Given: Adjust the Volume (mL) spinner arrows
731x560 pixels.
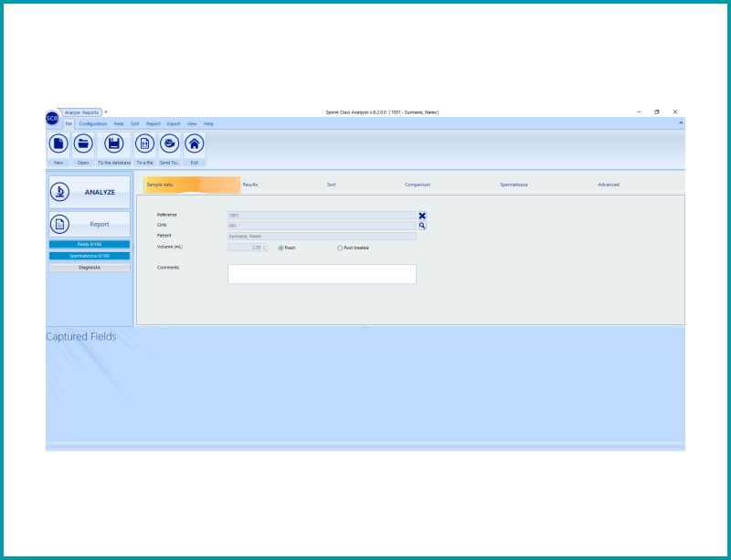Looking at the screenshot, I should click(264, 248).
